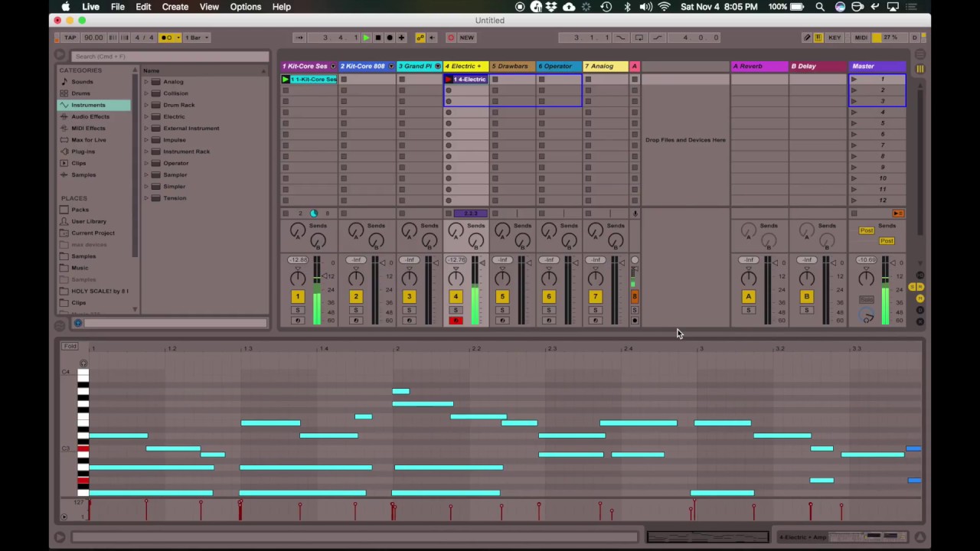Viewport: 980px width, 551px height.
Task: Click the Re-Enable Automation arrow icon
Action: [431, 37]
